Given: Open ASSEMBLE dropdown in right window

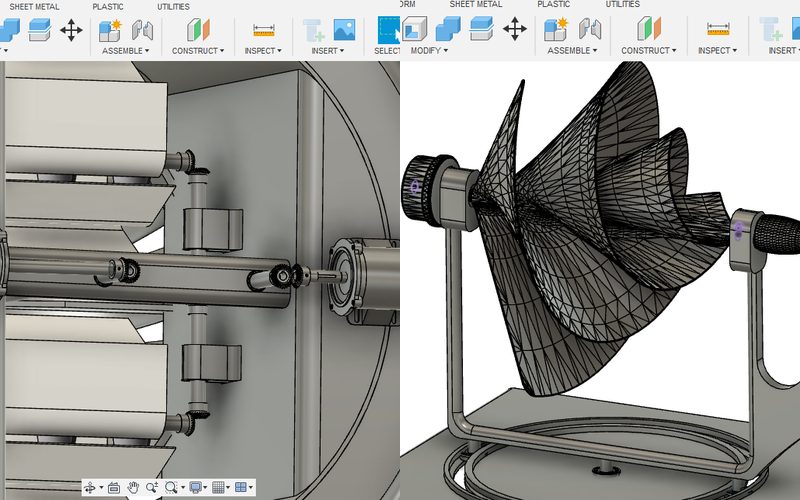Looking at the screenshot, I should [572, 50].
